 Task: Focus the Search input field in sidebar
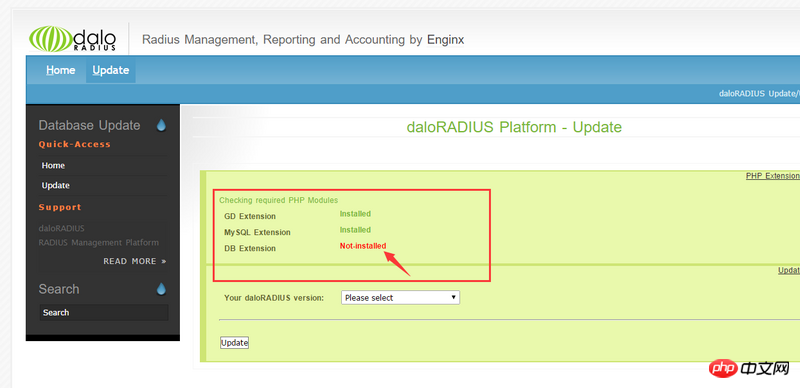tap(104, 312)
